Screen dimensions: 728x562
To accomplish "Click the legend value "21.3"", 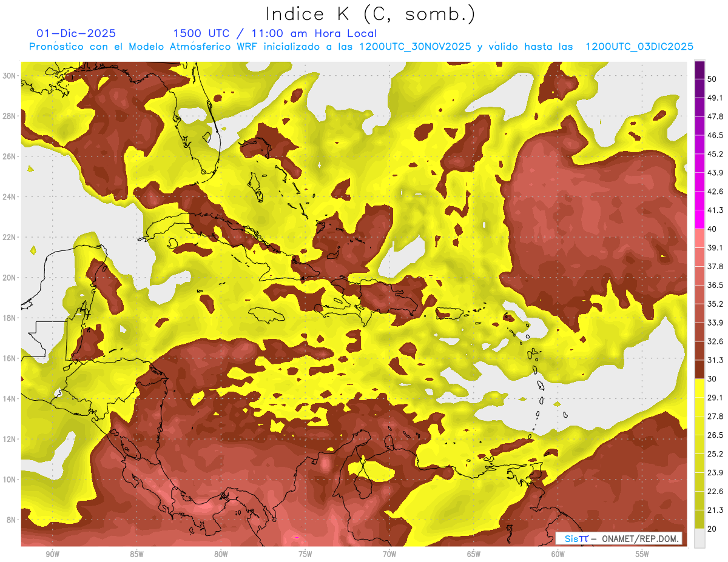I will point(715,510).
